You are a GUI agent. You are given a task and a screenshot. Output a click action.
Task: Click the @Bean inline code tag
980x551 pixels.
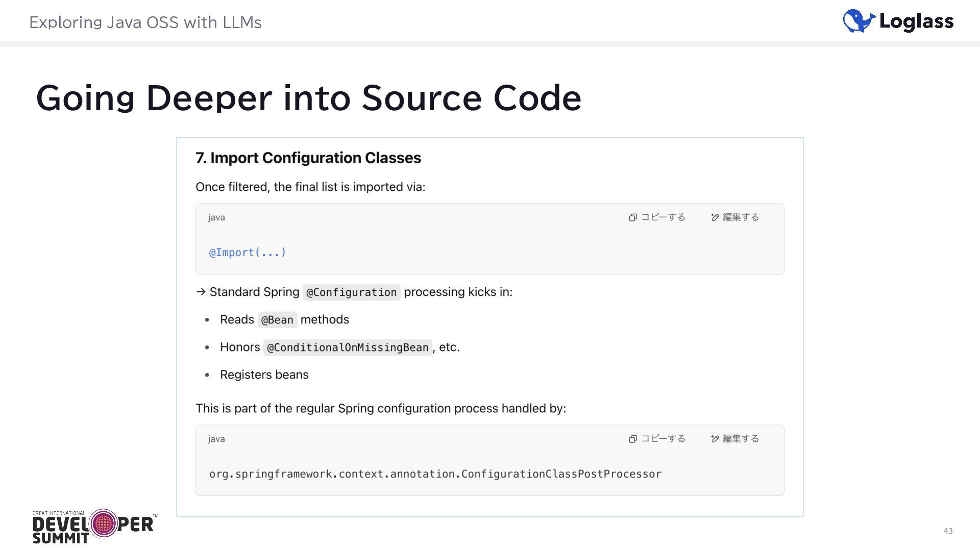tap(277, 320)
